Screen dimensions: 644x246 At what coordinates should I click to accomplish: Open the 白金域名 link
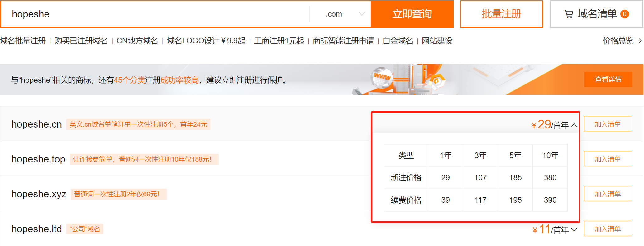point(398,41)
